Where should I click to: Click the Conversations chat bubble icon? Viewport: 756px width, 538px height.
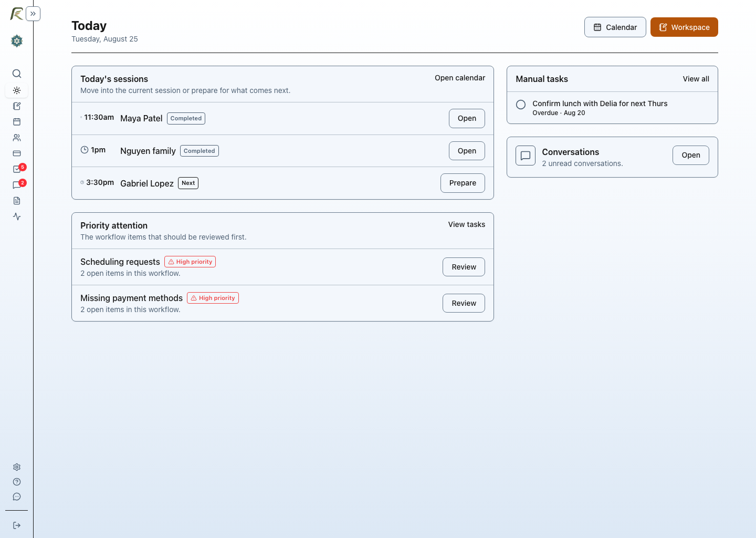[x=526, y=156]
